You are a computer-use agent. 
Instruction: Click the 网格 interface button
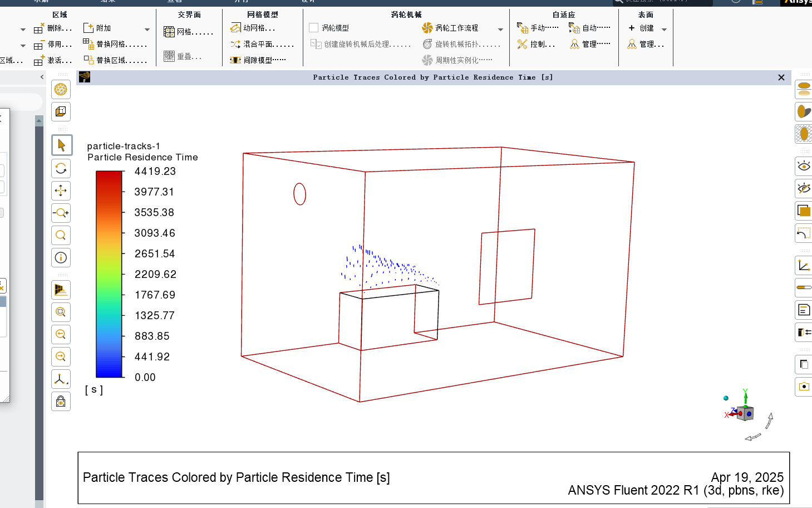[x=189, y=32]
